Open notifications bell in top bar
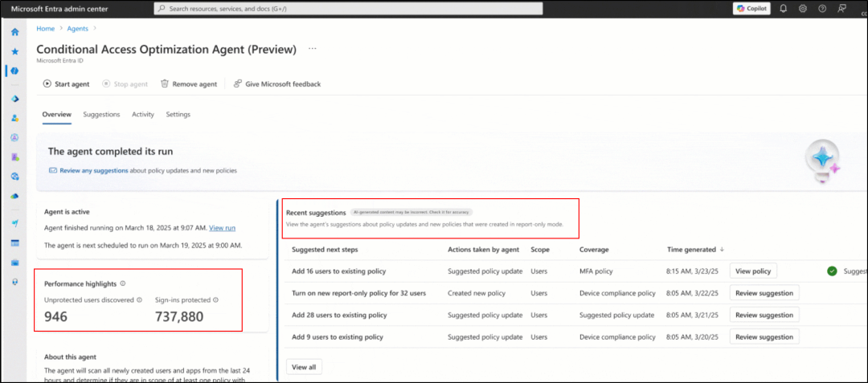The image size is (868, 383). tap(784, 8)
